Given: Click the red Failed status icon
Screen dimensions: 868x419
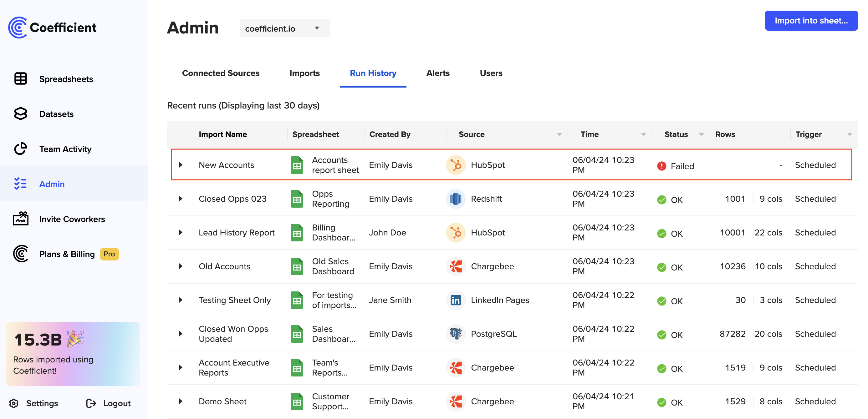Looking at the screenshot, I should [661, 166].
